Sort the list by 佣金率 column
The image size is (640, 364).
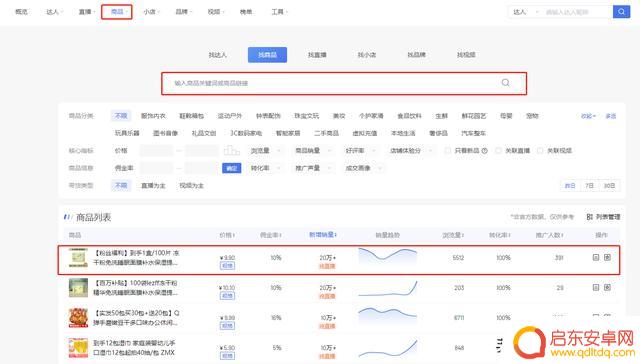(x=271, y=235)
